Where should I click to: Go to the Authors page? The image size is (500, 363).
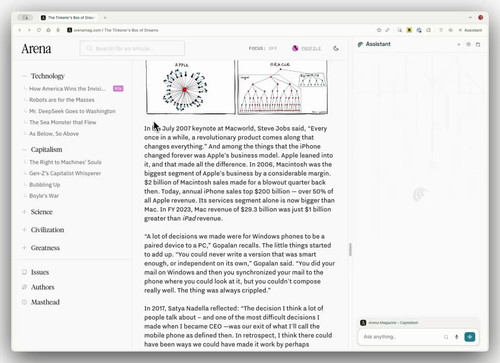tap(43, 287)
